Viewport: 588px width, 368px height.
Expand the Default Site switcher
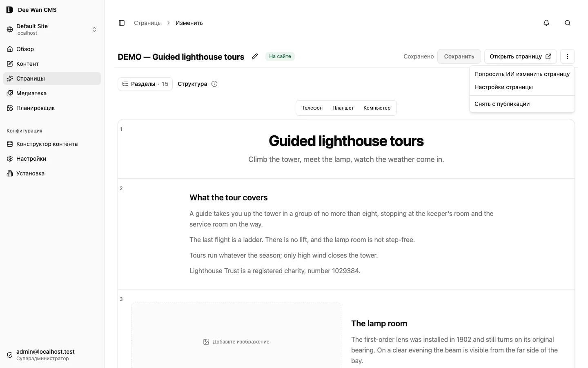pos(52,29)
